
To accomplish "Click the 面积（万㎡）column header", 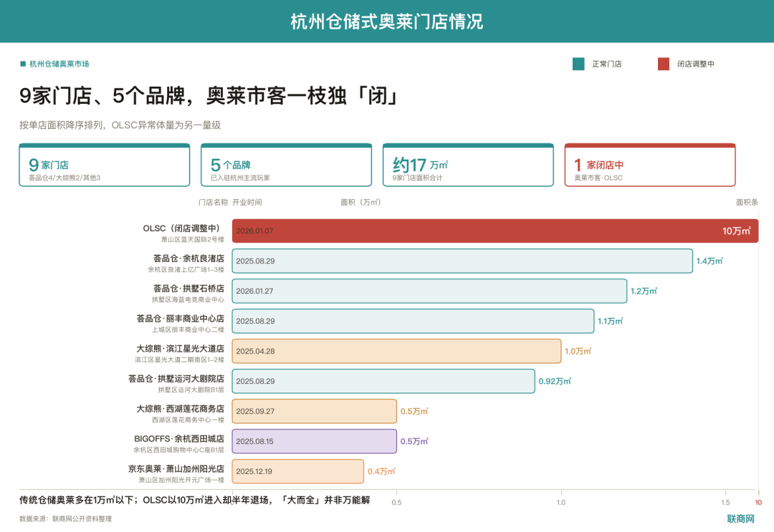I will click(360, 202).
